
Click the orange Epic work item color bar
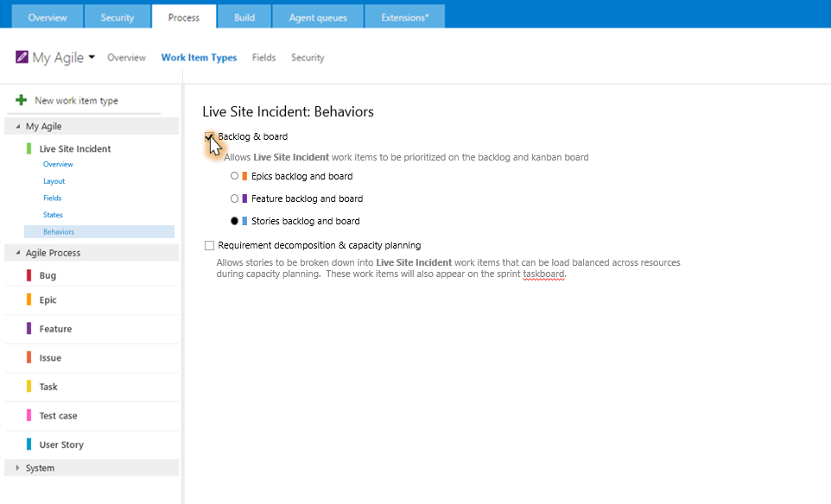coord(29,299)
